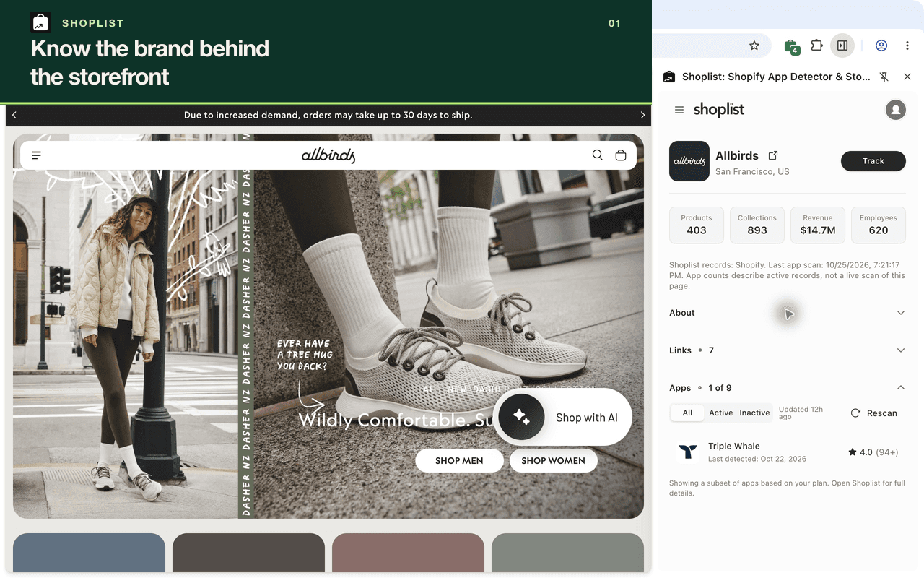This screenshot has height=578, width=924.
Task: Open the Chrome profile avatar
Action: pos(881,46)
